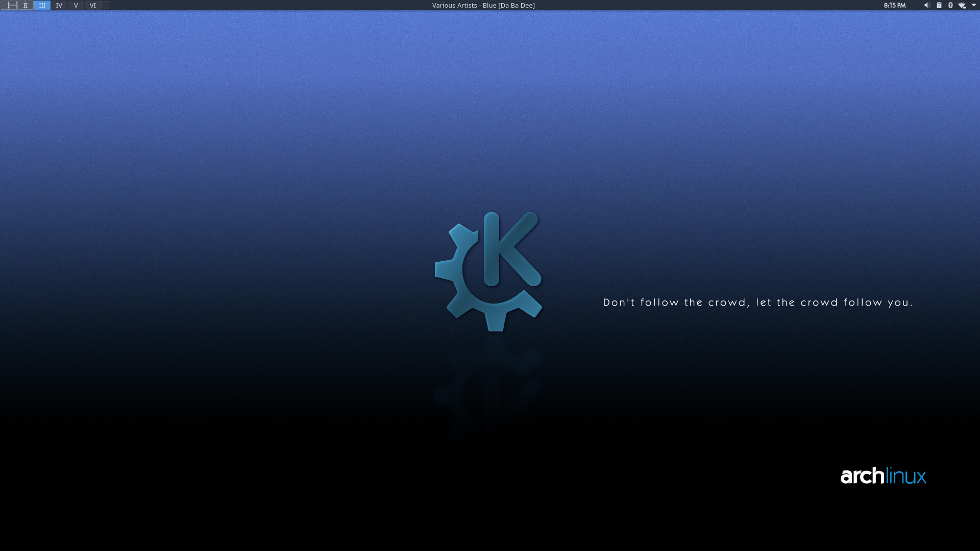Switch to virtual desktop II in pager
Screen dimensions: 980x551
click(x=26, y=5)
